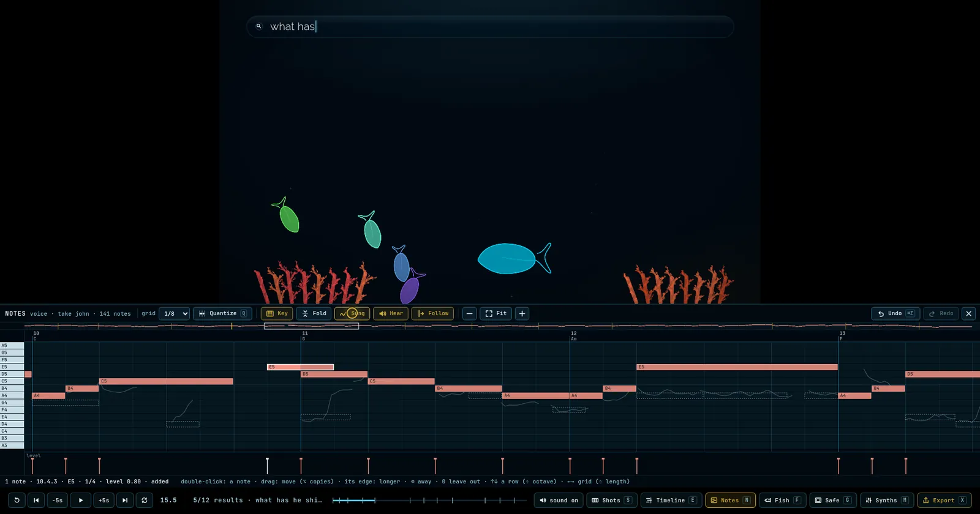The image size is (980, 514).
Task: Start playback with the play icon
Action: 81,500
